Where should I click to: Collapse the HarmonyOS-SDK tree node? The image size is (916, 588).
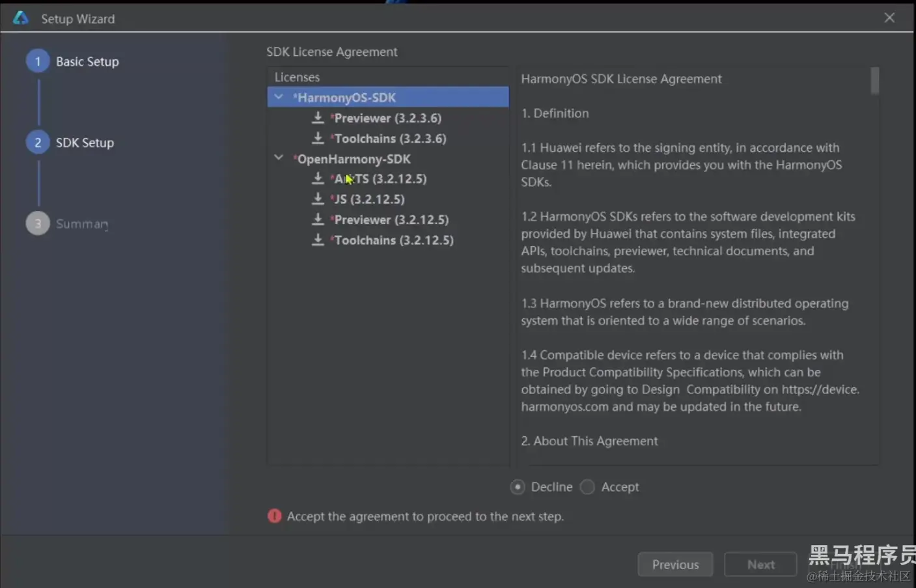(279, 97)
